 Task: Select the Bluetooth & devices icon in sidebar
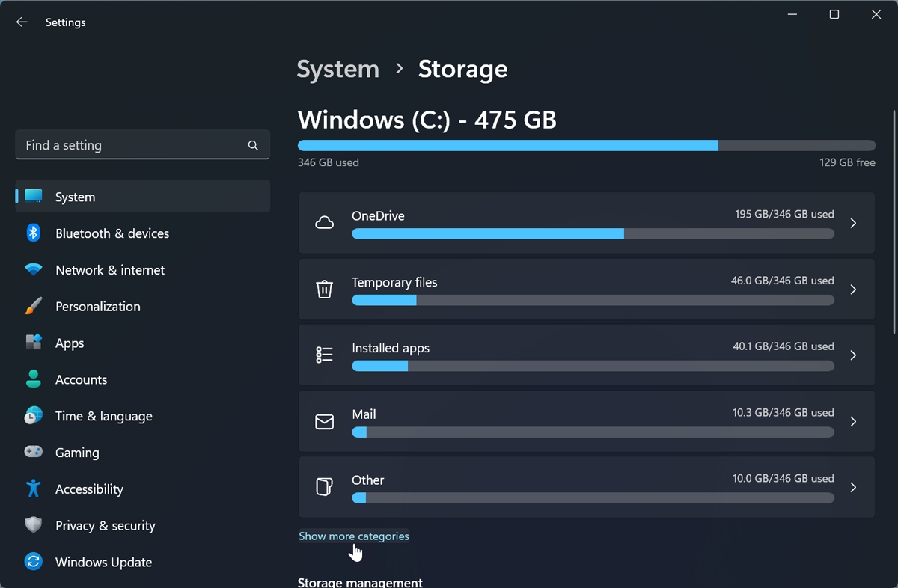(x=34, y=233)
